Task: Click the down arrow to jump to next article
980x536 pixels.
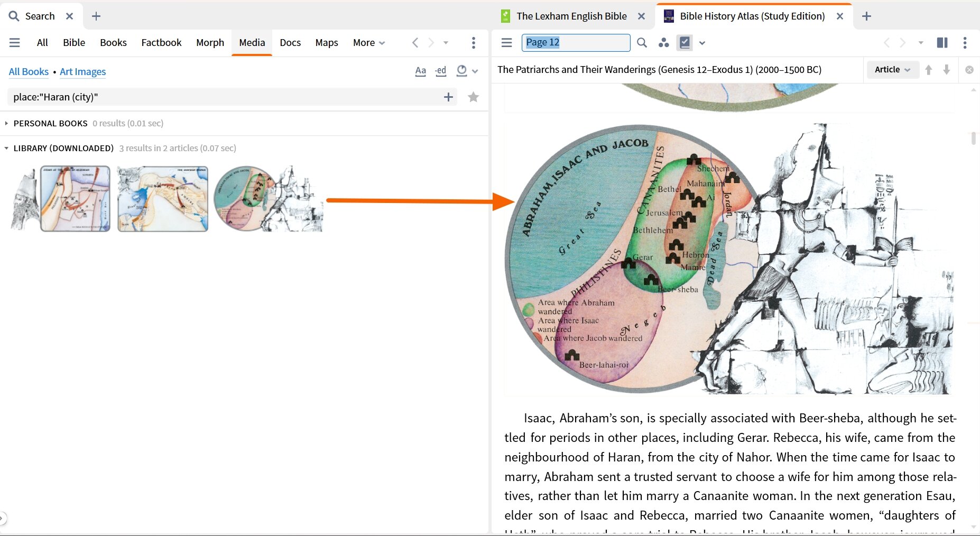Action: point(946,69)
